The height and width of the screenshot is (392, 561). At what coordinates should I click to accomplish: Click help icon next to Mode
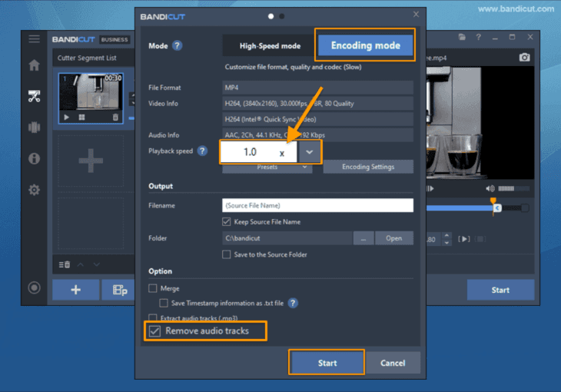click(178, 46)
